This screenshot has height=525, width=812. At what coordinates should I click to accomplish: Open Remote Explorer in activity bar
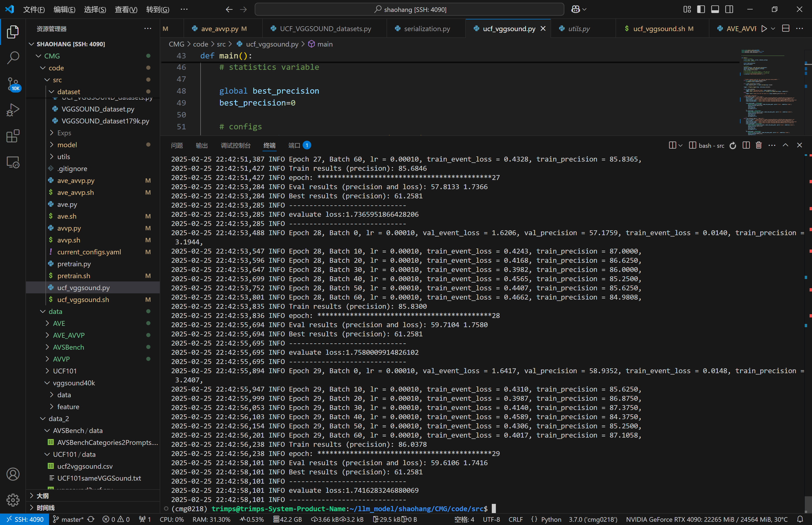13,162
